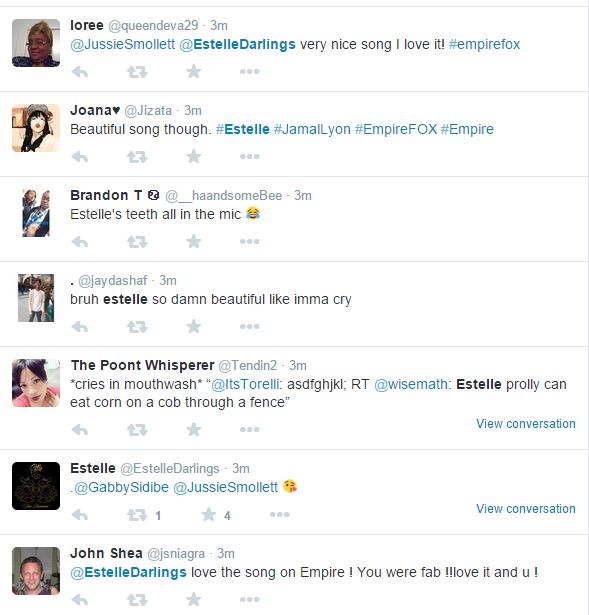Viewport: 589px width, 615px height.
Task: Expand more options on John Shea's tweet
Action: [250, 599]
